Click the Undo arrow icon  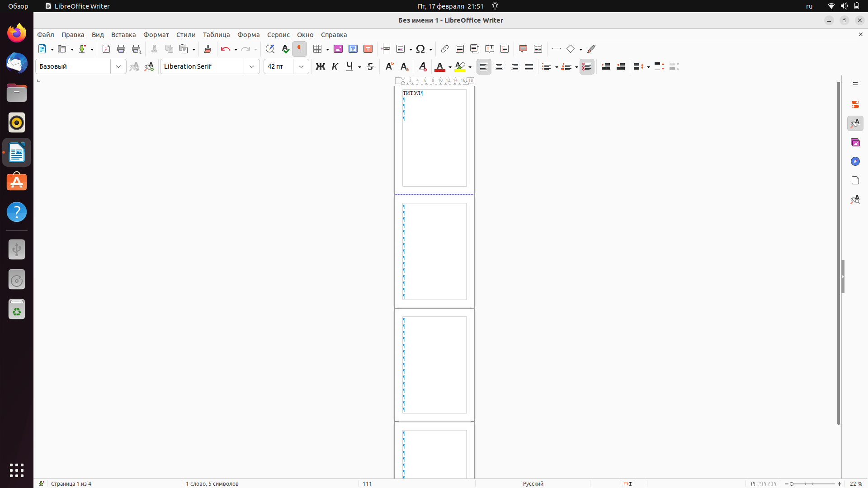225,49
